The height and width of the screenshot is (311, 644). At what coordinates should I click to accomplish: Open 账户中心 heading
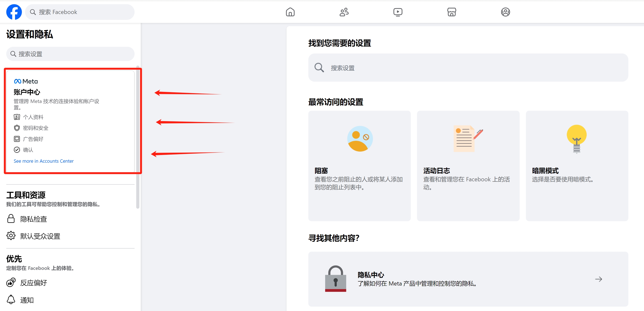pos(27,92)
